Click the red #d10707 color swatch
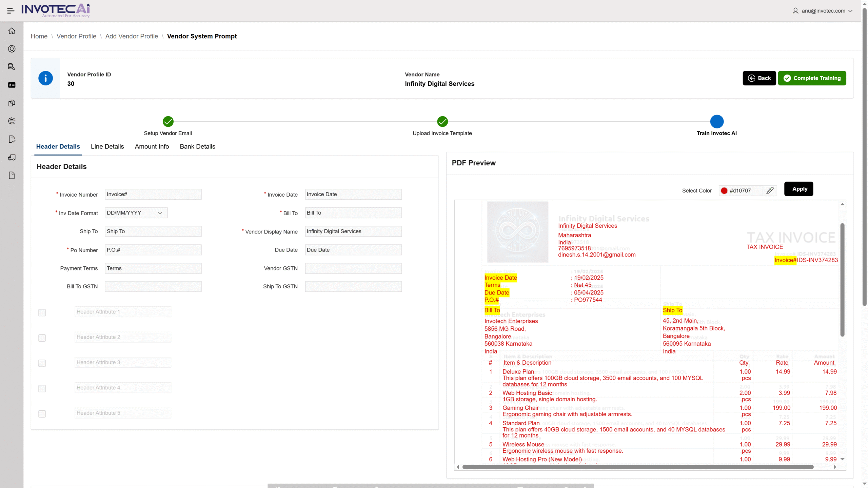 (724, 190)
